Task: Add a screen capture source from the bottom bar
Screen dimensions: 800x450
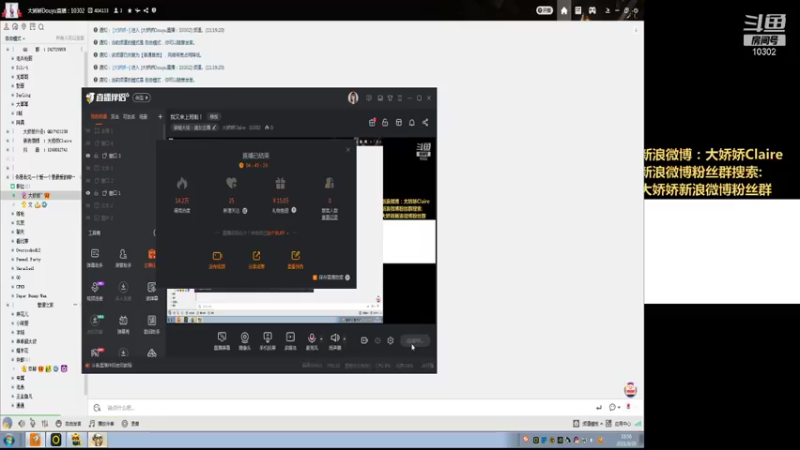Action: point(222,341)
